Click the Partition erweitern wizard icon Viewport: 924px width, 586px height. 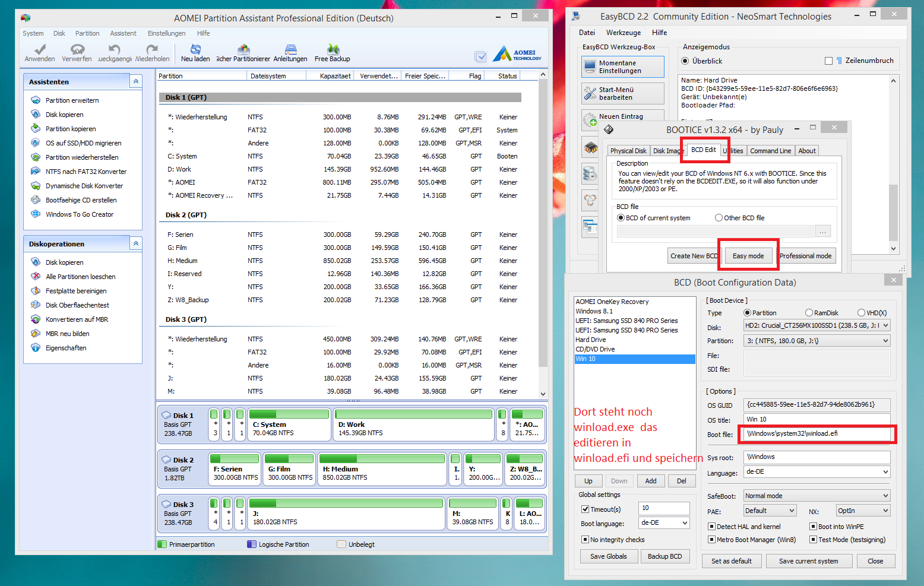[x=36, y=100]
